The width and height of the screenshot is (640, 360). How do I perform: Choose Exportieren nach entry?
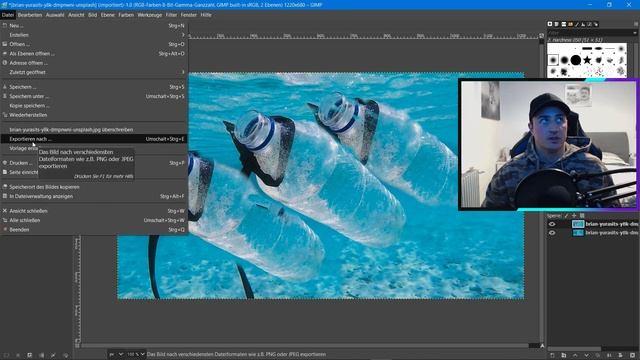pos(93,139)
